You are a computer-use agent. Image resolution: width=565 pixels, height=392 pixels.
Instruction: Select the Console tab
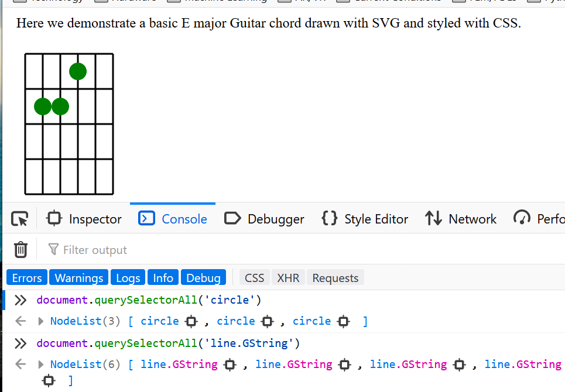point(172,218)
